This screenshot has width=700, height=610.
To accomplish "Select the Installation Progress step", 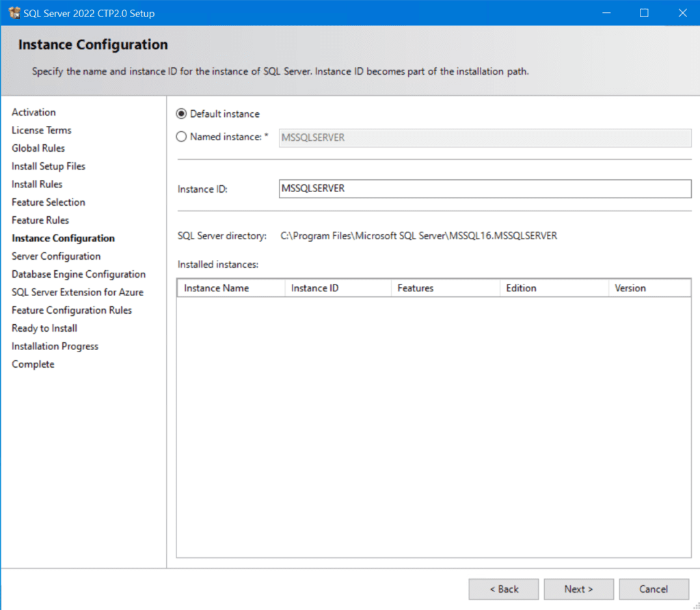I will tap(55, 346).
